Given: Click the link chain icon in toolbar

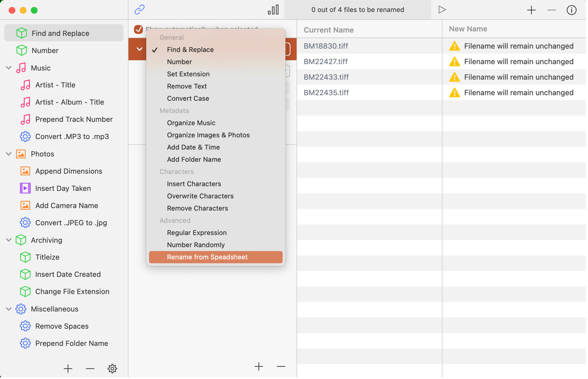Looking at the screenshot, I should tap(140, 9).
